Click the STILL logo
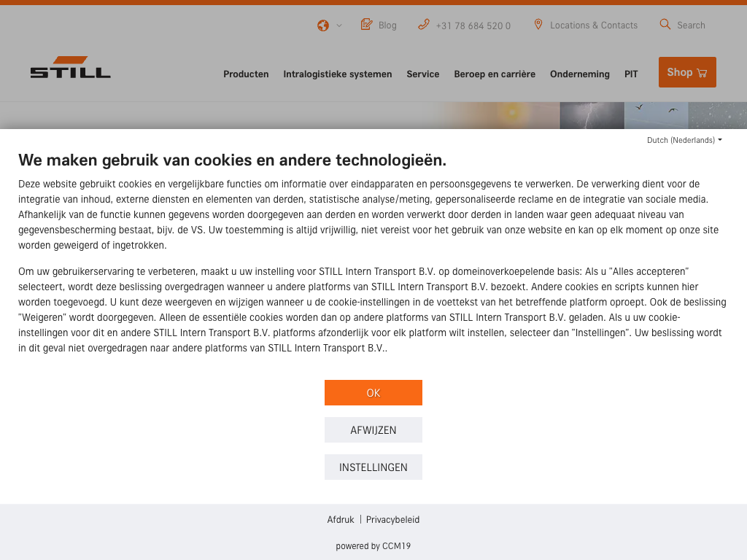 coord(71,67)
